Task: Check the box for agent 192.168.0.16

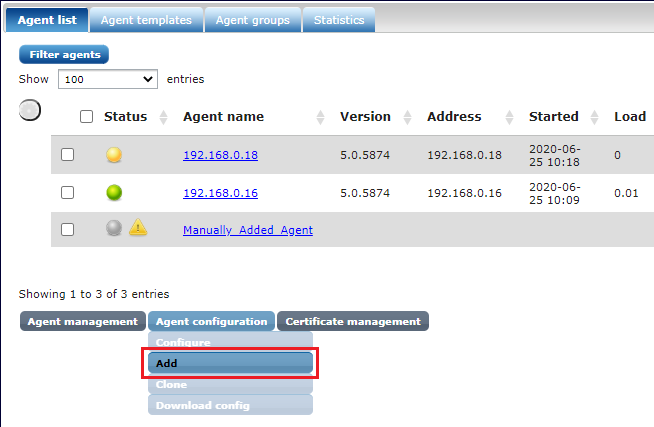Action: (67, 193)
